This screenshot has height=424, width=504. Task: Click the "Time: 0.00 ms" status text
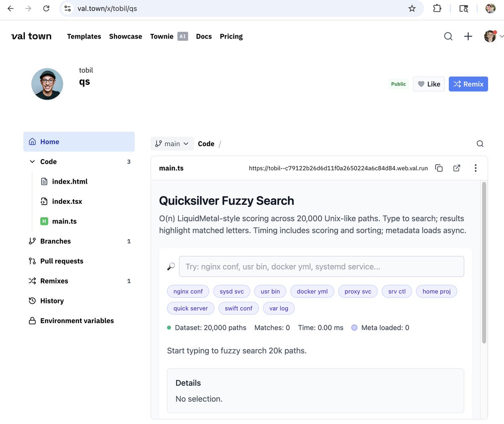[321, 328]
